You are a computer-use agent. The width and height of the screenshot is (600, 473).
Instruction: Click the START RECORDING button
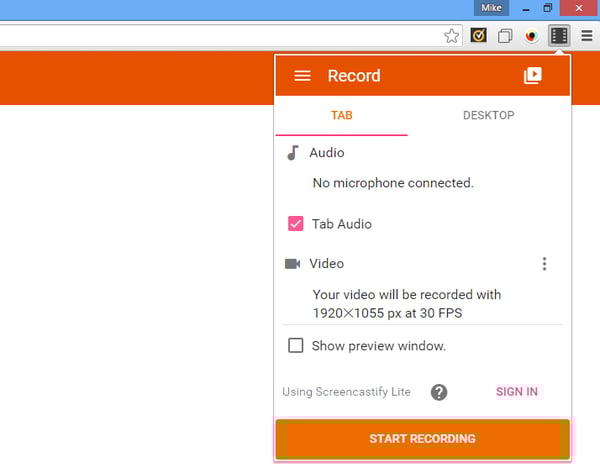point(422,439)
